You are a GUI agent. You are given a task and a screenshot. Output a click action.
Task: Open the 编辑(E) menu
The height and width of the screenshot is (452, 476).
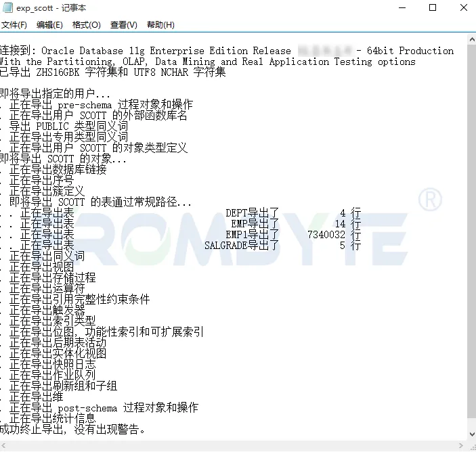(x=49, y=25)
